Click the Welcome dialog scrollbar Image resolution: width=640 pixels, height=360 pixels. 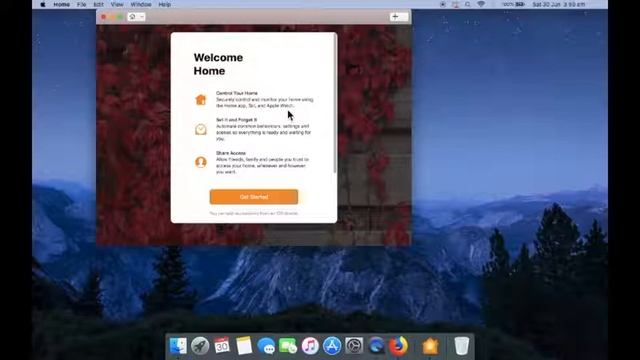[x=335, y=104]
